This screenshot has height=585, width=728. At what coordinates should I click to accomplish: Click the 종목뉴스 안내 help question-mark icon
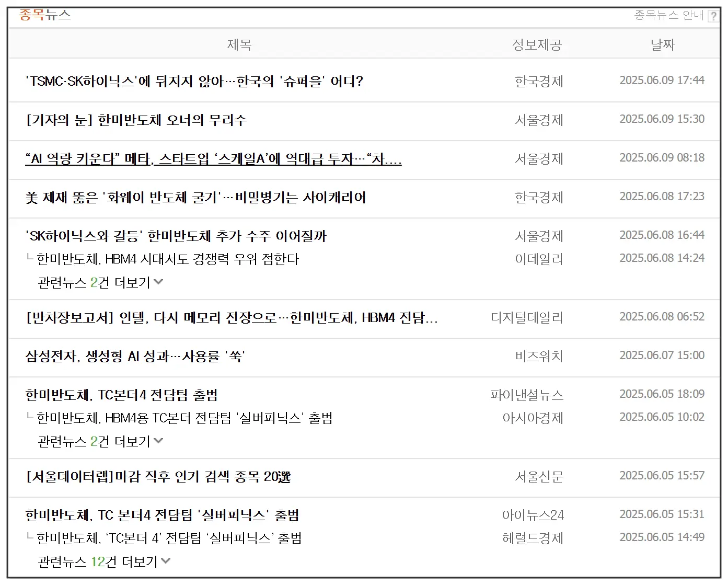[x=713, y=16]
